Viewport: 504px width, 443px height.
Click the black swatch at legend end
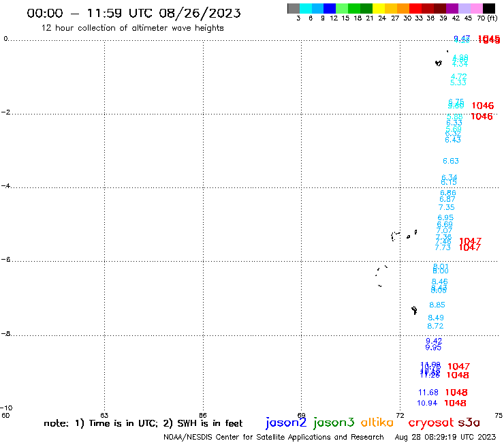489,8
